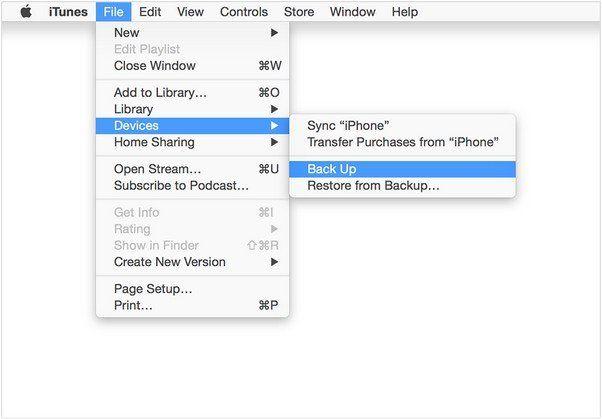The image size is (602, 419).
Task: Choose Print… from File menu
Action: click(192, 305)
